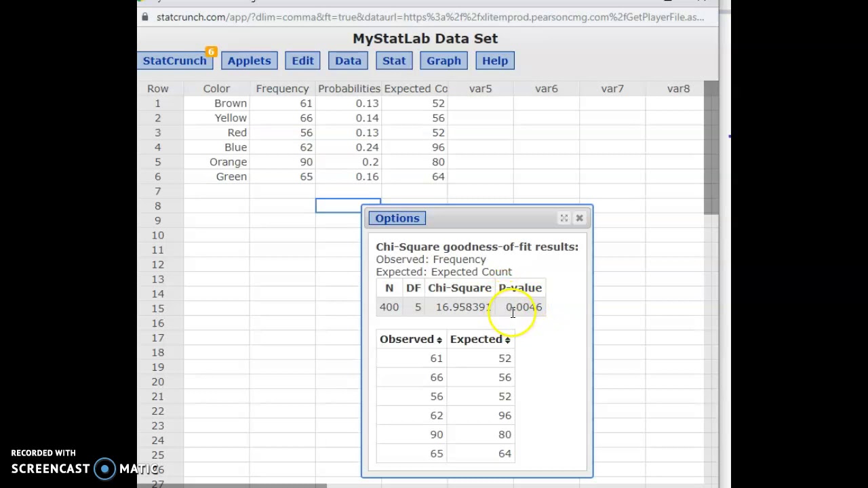Image resolution: width=868 pixels, height=488 pixels.
Task: Select the Green cell in Color column
Action: 216,177
